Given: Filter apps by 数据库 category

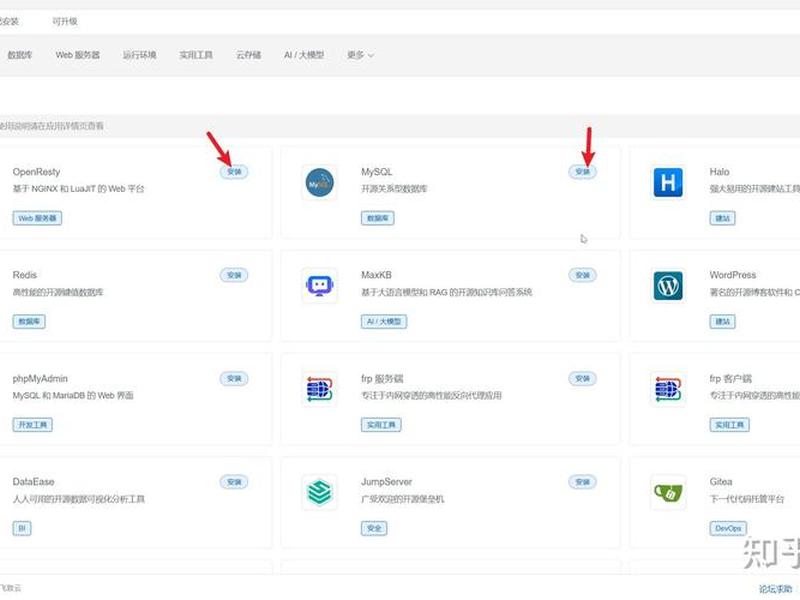Looking at the screenshot, I should click(x=20, y=55).
